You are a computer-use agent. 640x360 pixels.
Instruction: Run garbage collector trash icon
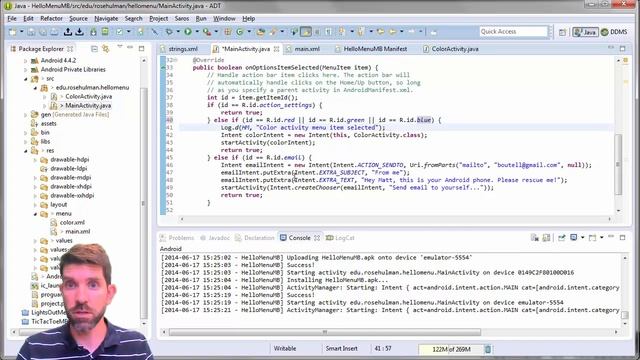[488, 349]
